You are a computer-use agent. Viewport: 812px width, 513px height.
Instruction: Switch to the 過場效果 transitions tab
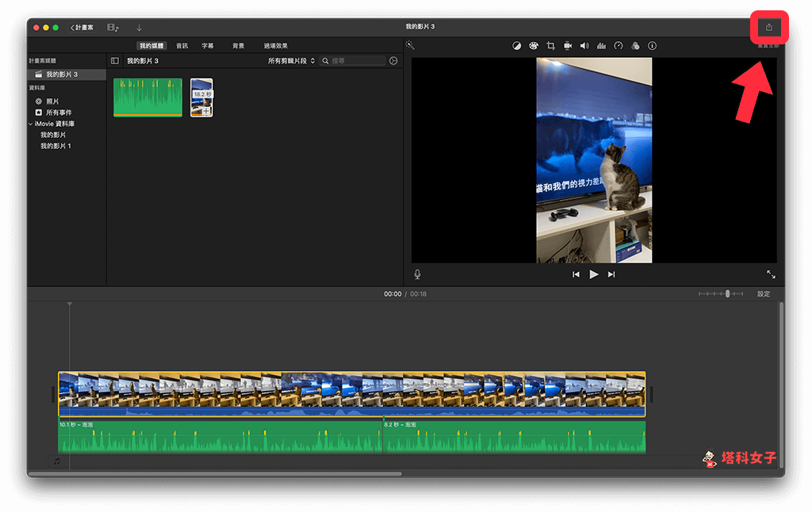(x=275, y=45)
